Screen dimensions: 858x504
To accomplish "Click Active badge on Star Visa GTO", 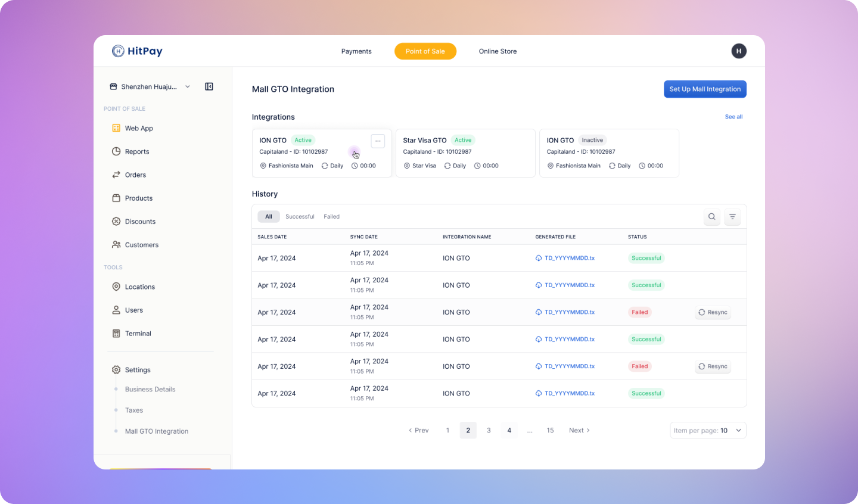I will tap(463, 140).
